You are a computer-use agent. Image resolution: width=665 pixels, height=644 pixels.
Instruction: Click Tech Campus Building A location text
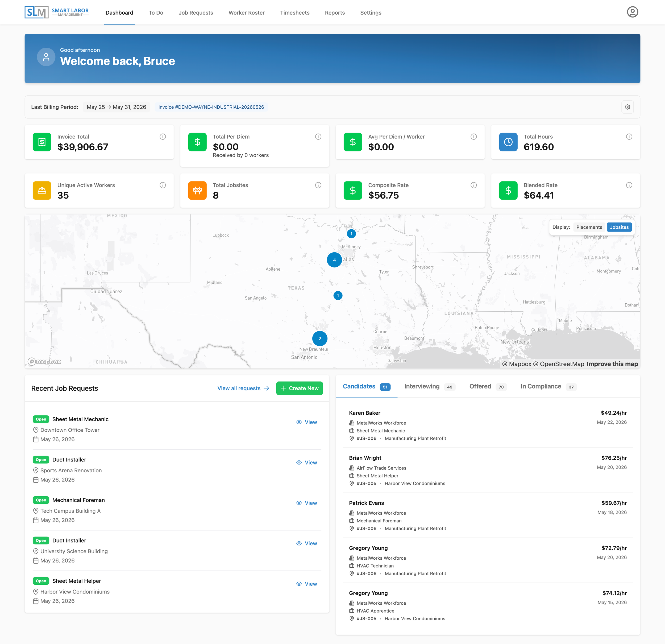coord(70,511)
